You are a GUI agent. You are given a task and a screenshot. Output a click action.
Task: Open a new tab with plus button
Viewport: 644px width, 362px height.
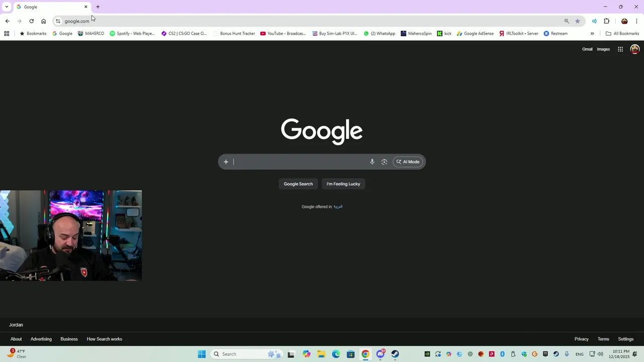click(x=98, y=7)
